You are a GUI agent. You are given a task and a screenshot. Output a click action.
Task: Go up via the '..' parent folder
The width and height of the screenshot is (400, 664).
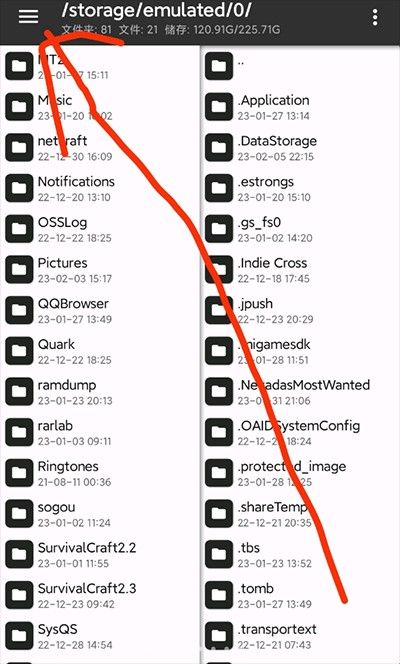(x=300, y=66)
